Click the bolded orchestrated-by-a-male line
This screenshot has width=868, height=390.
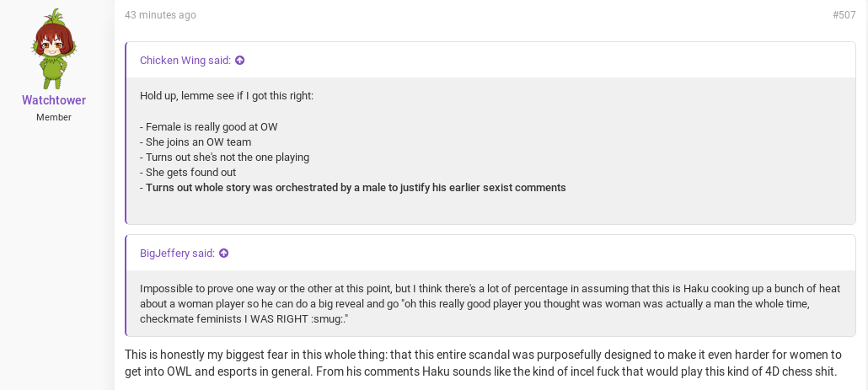pyautogui.click(x=352, y=188)
